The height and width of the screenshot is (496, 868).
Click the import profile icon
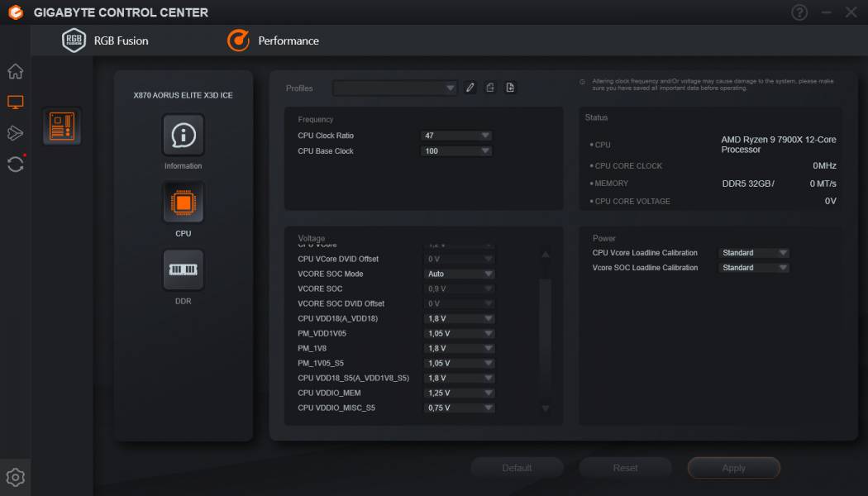(x=510, y=88)
